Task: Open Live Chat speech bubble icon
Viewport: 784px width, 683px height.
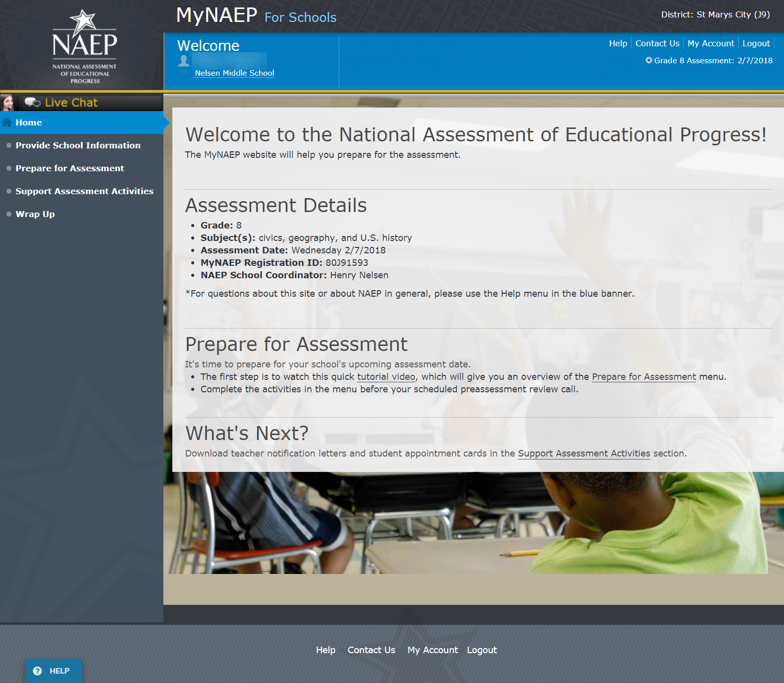Action: point(33,103)
